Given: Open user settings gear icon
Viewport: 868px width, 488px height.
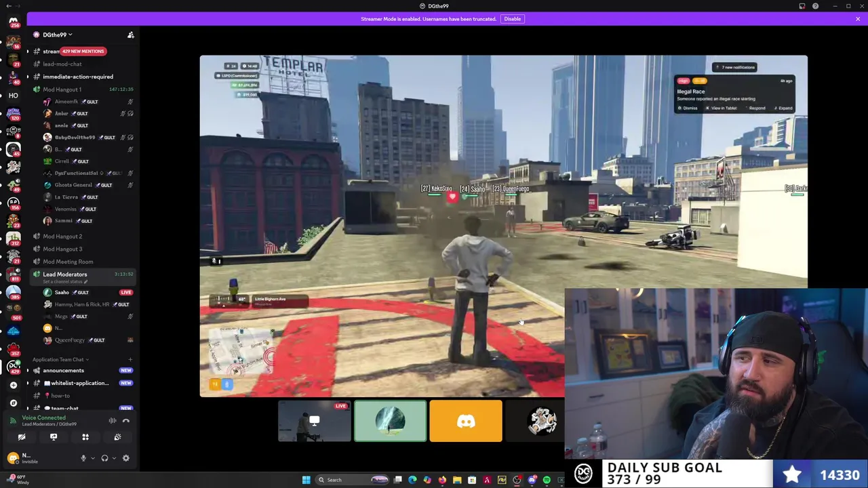Looking at the screenshot, I should (x=125, y=458).
